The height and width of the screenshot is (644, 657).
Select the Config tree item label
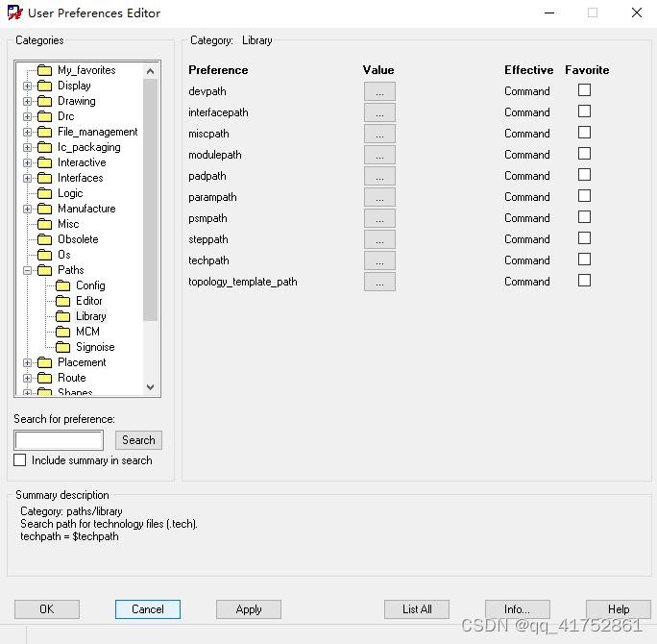(x=90, y=285)
